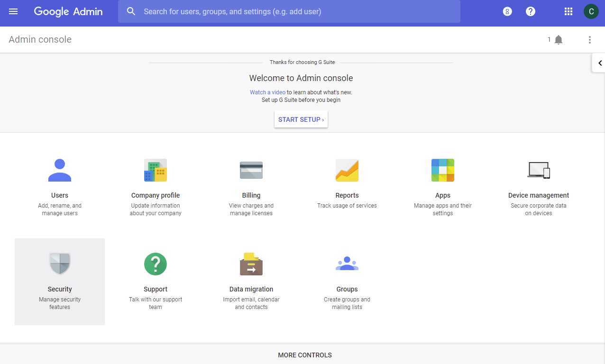Screen dimensions: 605x364
Task: Expand the collapsed side panel chevron
Action: pyautogui.click(x=600, y=63)
